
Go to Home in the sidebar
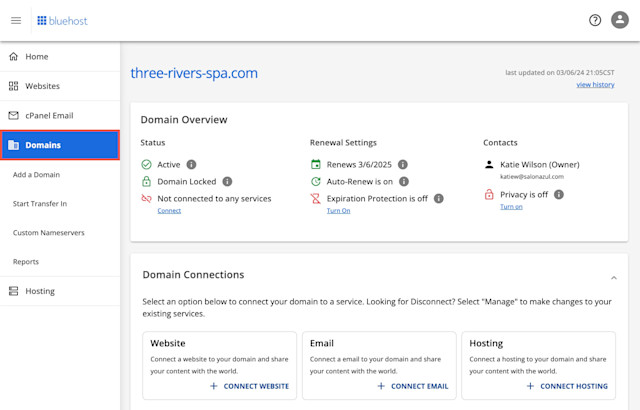[60, 57]
